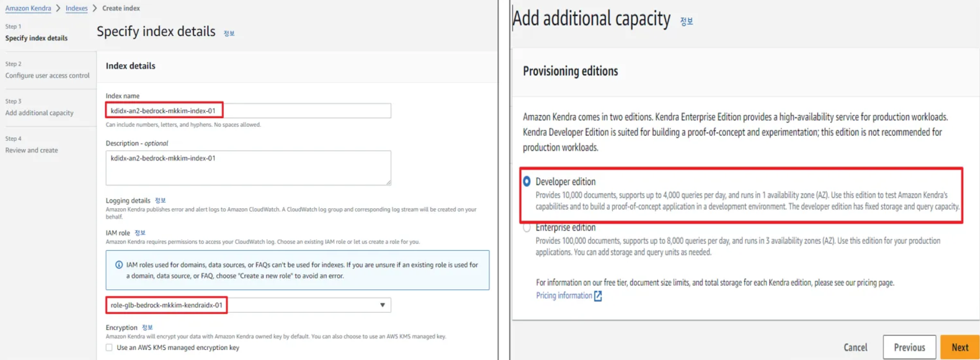Open the Pricing information link
The height and width of the screenshot is (360, 980).
[564, 296]
